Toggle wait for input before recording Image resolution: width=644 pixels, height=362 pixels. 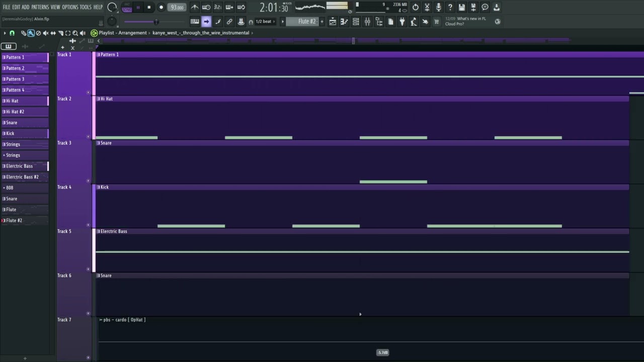pyautogui.click(x=206, y=7)
